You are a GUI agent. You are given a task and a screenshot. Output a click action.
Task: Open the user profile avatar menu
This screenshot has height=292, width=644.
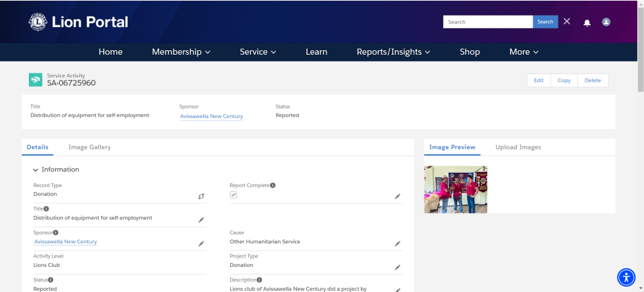pyautogui.click(x=606, y=22)
